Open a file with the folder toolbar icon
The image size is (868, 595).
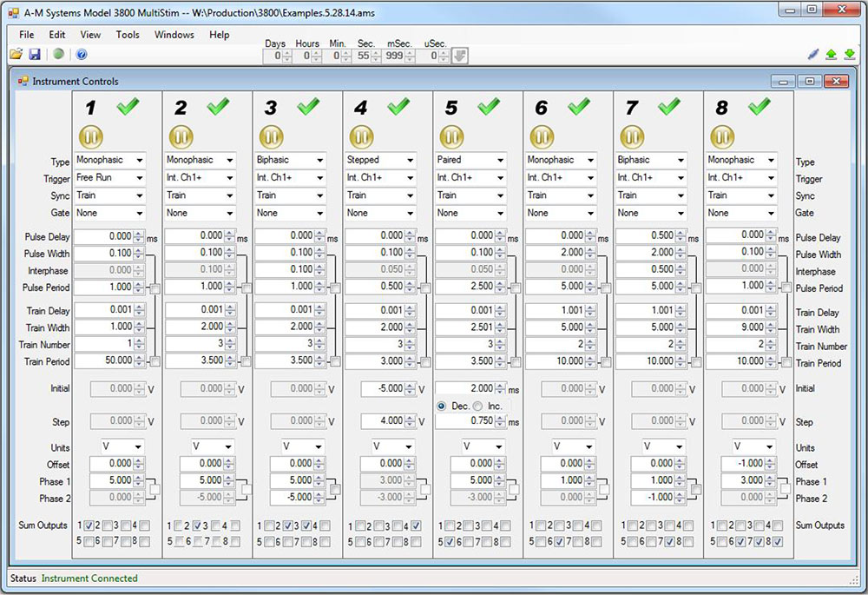[16, 55]
